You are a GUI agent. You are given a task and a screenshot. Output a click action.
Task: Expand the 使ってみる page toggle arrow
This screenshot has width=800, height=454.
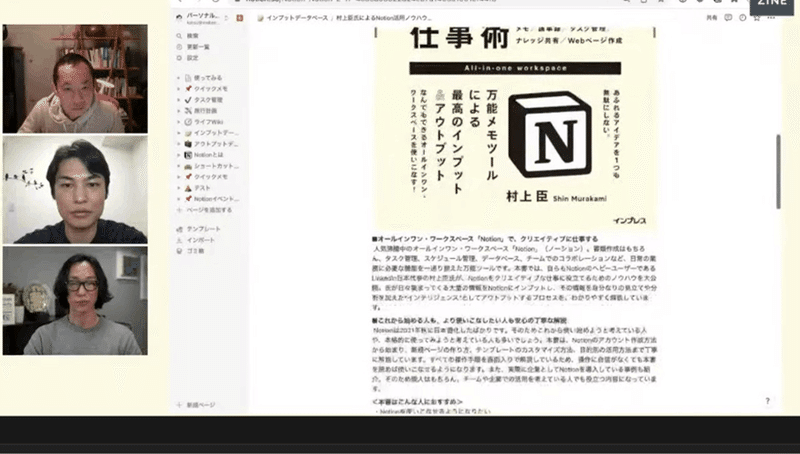click(x=179, y=78)
